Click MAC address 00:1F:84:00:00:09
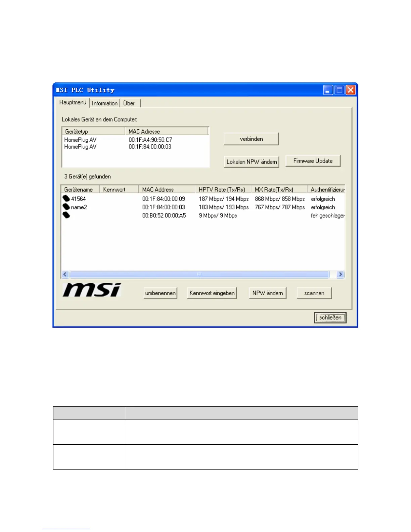Screen dimensions: 411x532 pyautogui.click(x=164, y=199)
